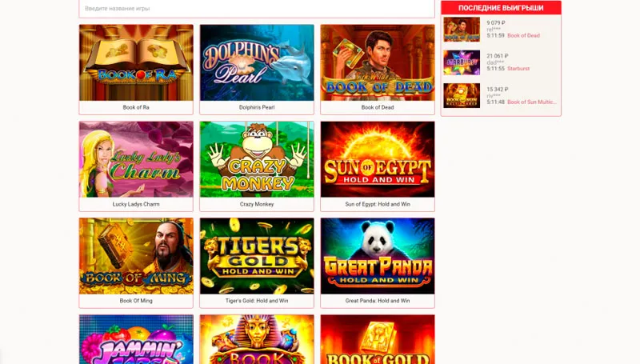Image resolution: width=640 pixels, height=364 pixels.
Task: Open the Book of Gold game image
Action: 378,339
